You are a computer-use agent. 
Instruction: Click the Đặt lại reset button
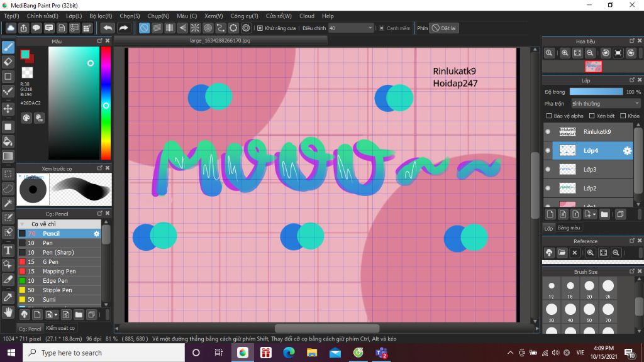444,28
